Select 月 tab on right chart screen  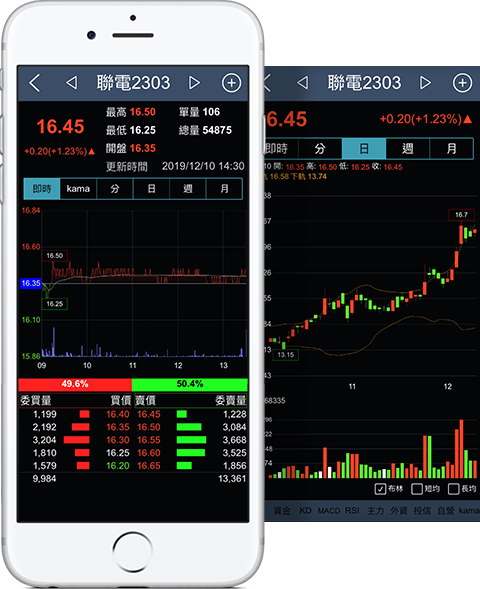[451, 149]
